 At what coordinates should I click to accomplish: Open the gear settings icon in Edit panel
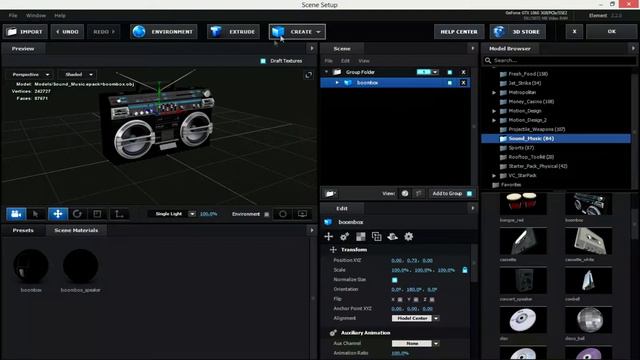(x=409, y=236)
